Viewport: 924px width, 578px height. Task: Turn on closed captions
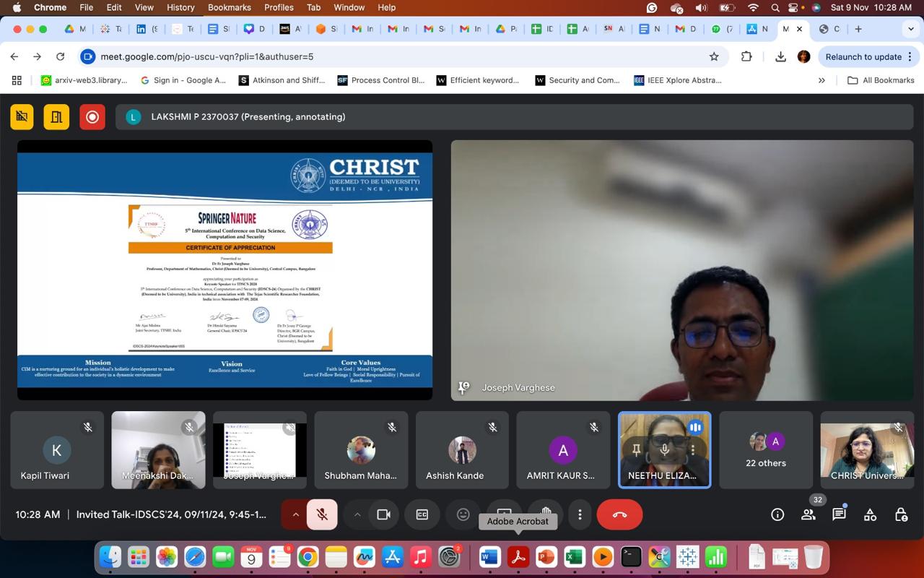coord(422,514)
